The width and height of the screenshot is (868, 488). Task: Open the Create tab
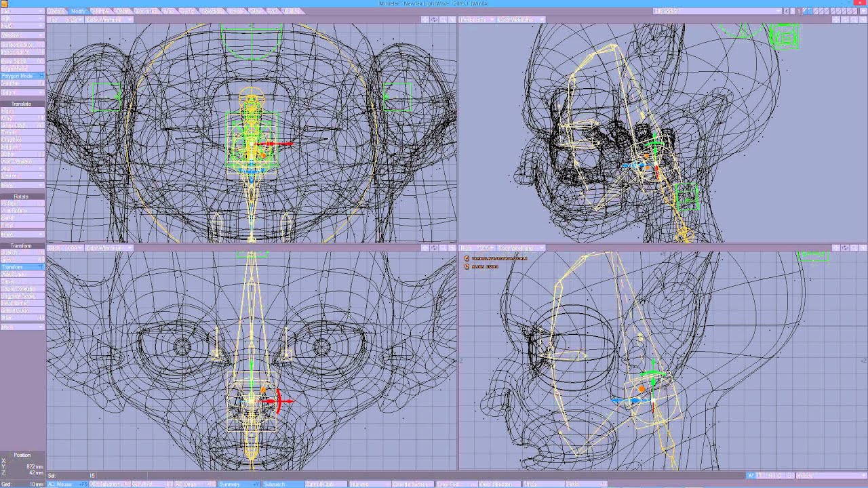click(x=55, y=11)
